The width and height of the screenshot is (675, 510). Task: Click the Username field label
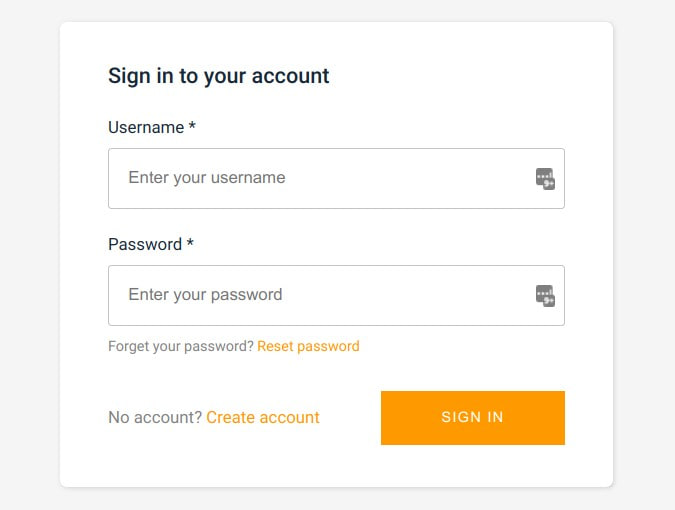[x=146, y=128]
